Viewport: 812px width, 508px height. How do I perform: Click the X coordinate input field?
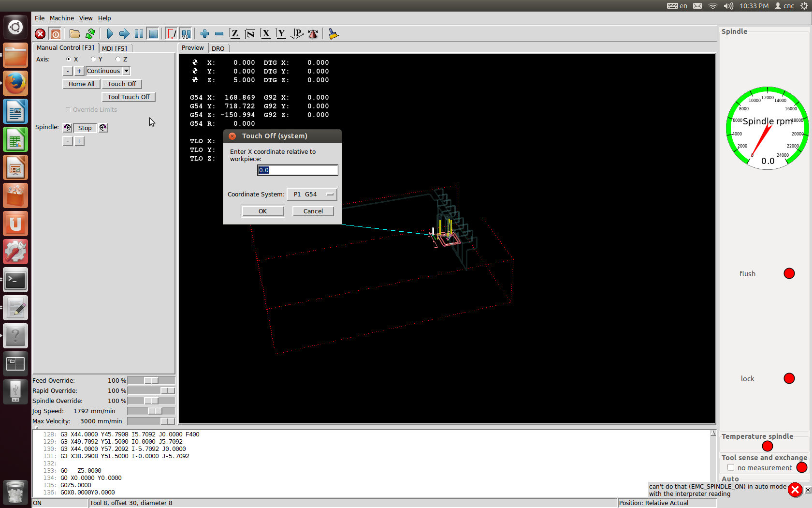tap(297, 170)
